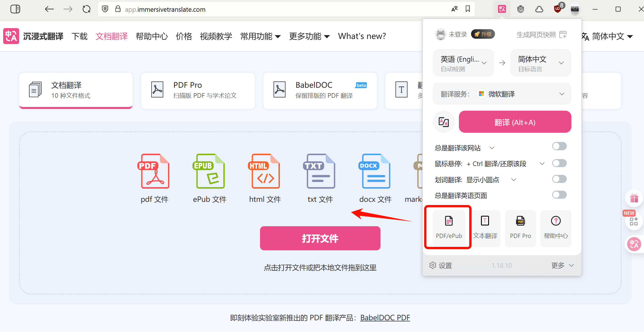Image resolution: width=644 pixels, height=332 pixels.
Task: Select the 文档翻译 10 种文件格式 tab
Action: point(76,90)
